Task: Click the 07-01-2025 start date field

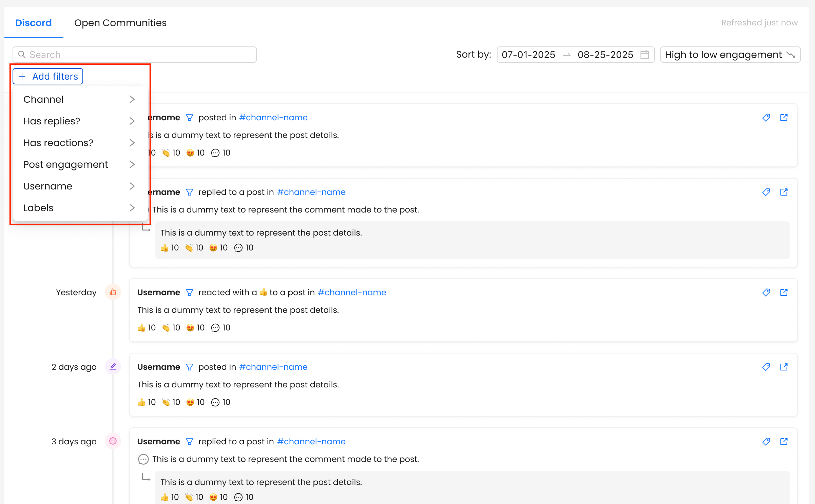Action: 528,55
